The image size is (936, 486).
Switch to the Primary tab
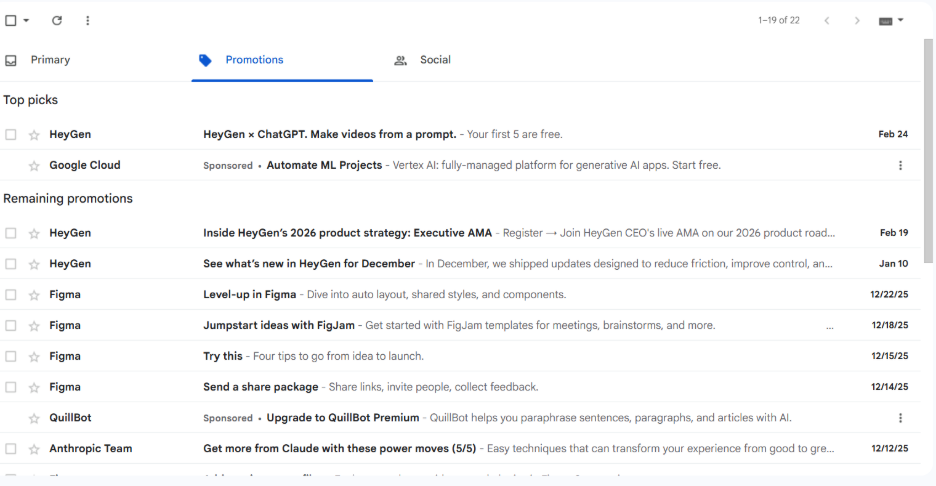(50, 60)
